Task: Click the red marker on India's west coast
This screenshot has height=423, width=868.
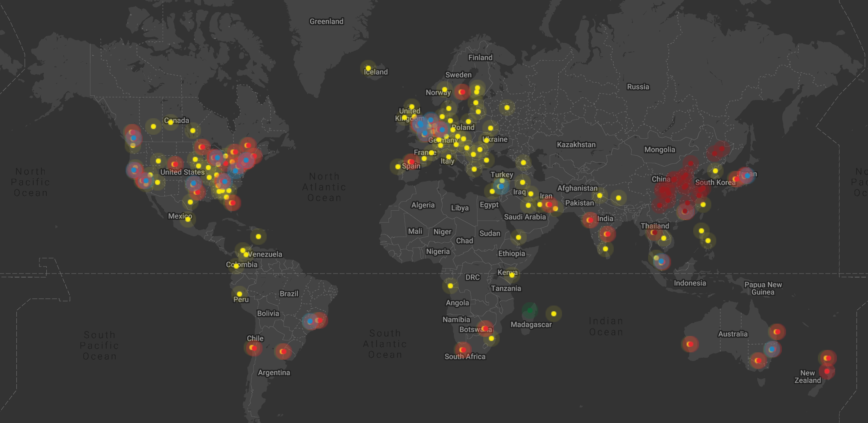Action: (590, 220)
